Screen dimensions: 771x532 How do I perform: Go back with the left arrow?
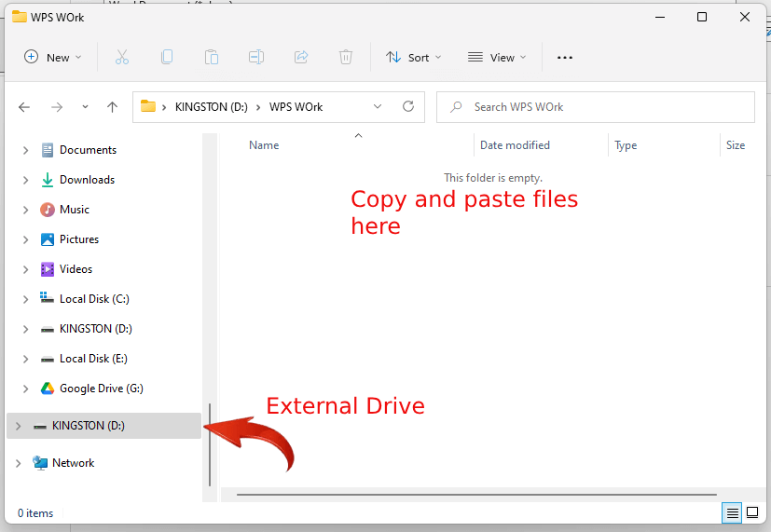[x=24, y=106]
